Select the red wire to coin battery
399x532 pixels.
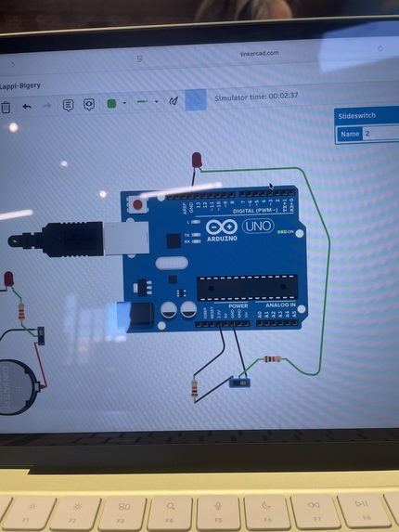[x=42, y=366]
